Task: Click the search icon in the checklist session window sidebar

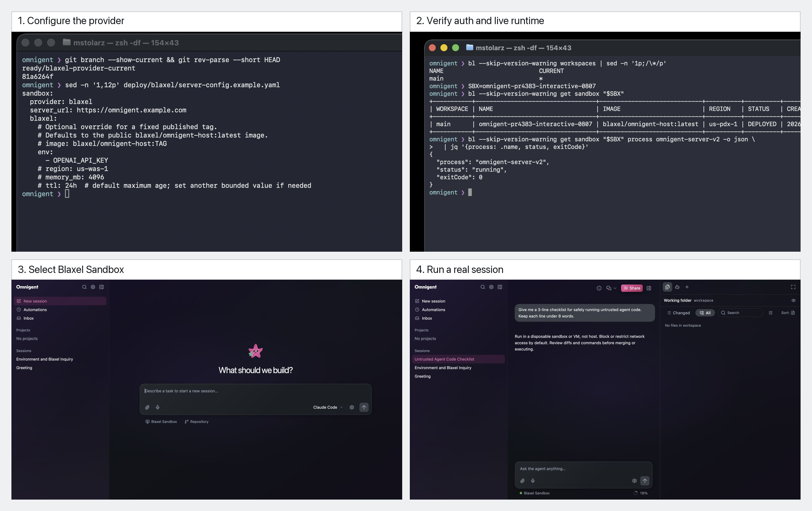Action: click(x=482, y=287)
